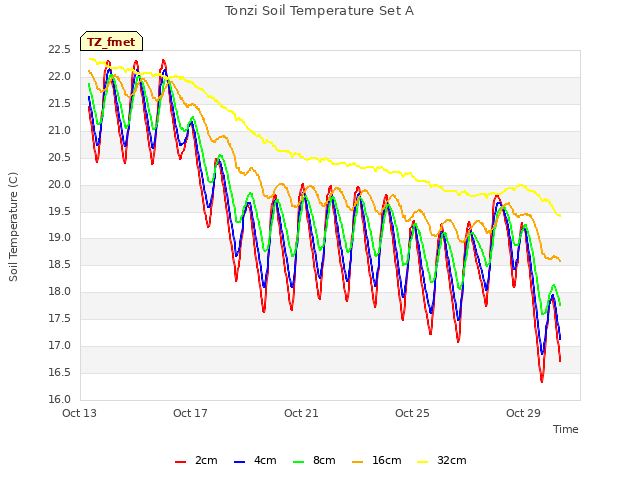The image size is (640, 480).
Task: Click the 17.0 y-axis tick label
Action: 59,345
